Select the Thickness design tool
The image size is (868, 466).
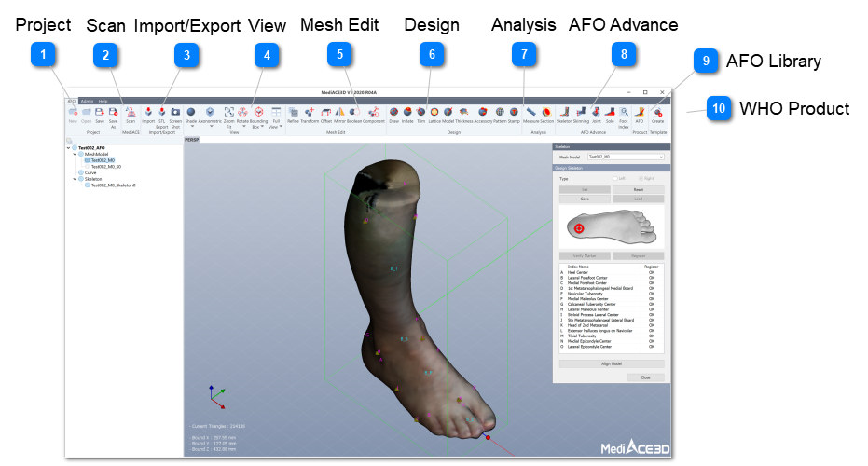pos(464,115)
